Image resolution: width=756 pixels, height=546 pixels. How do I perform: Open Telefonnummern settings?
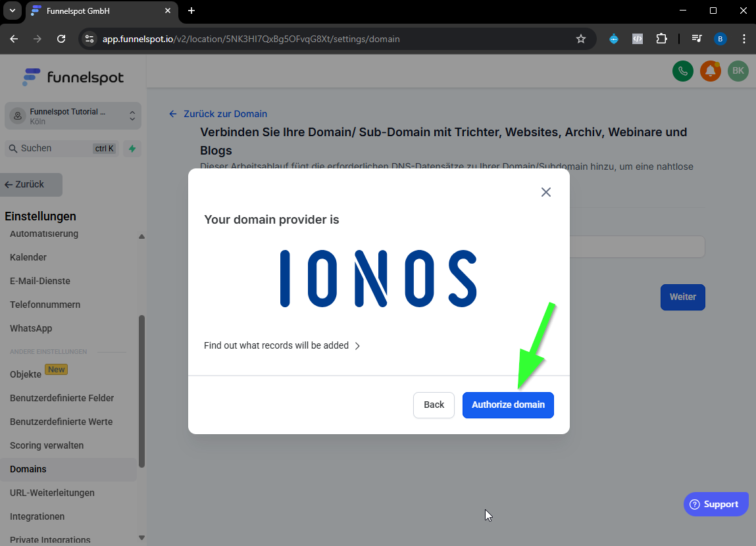click(x=45, y=305)
